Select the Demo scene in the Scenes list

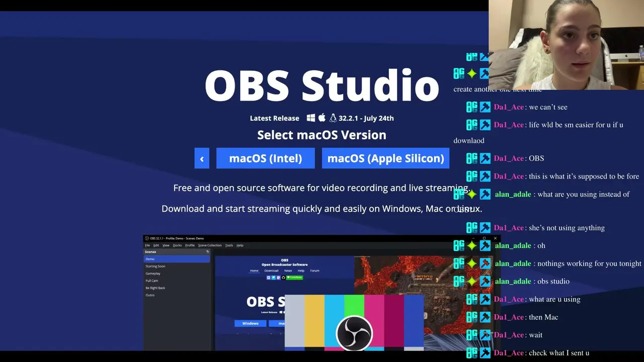177,259
